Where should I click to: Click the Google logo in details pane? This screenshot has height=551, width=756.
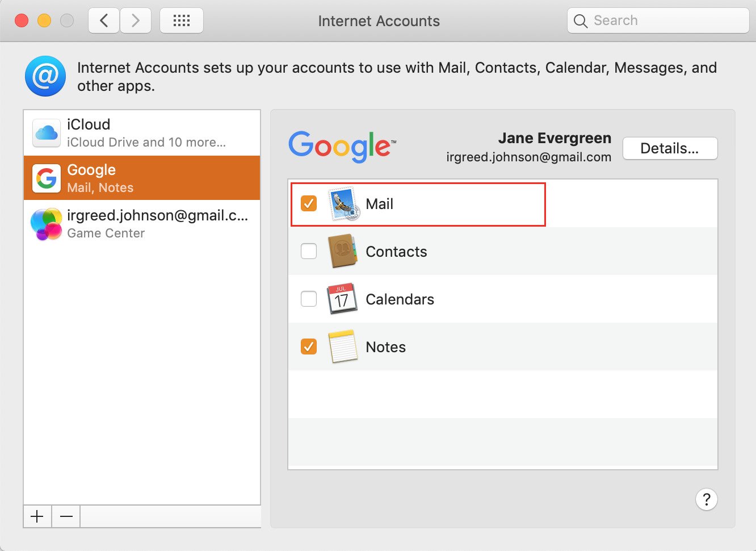click(342, 147)
